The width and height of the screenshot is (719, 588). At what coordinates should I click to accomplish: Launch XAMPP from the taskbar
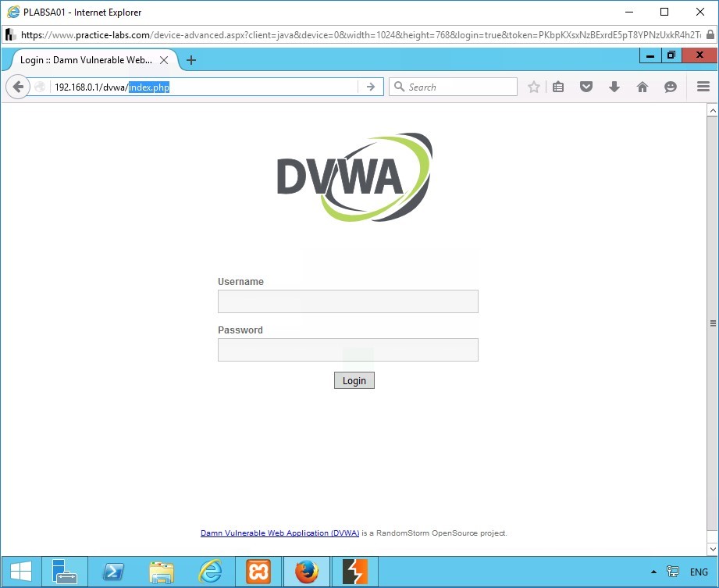(x=258, y=572)
